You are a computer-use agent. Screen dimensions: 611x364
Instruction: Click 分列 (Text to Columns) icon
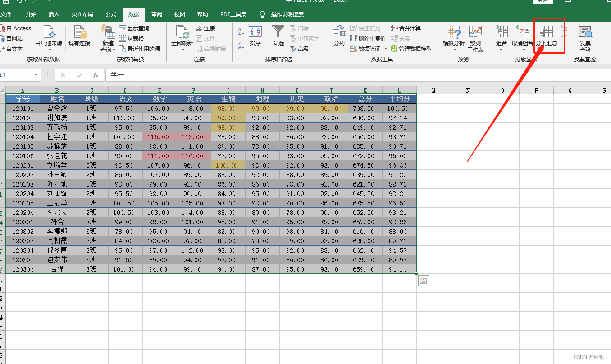(x=339, y=36)
